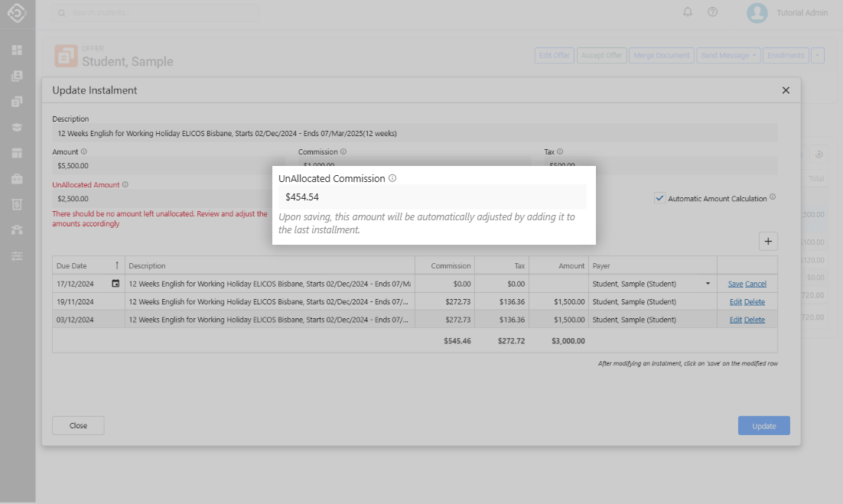This screenshot has width=843, height=504.
Task: Click the graduation cap sidebar icon
Action: 17,127
